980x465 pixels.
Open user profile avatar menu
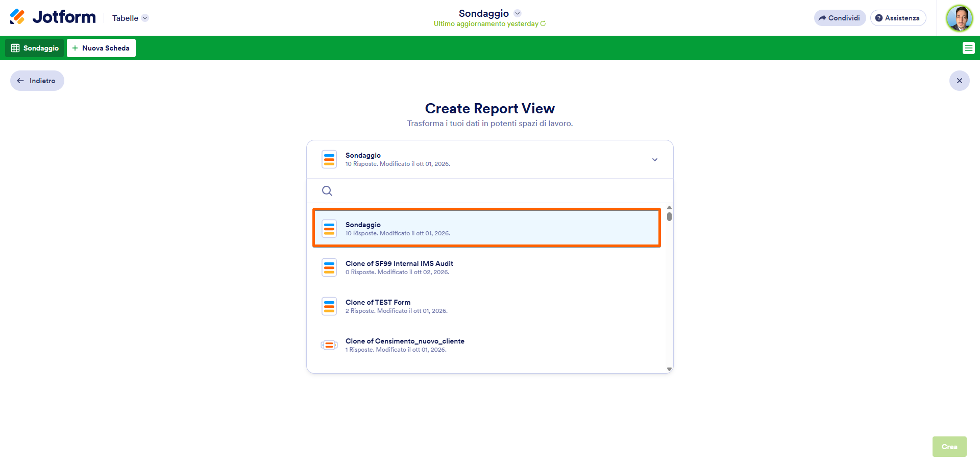click(x=959, y=18)
